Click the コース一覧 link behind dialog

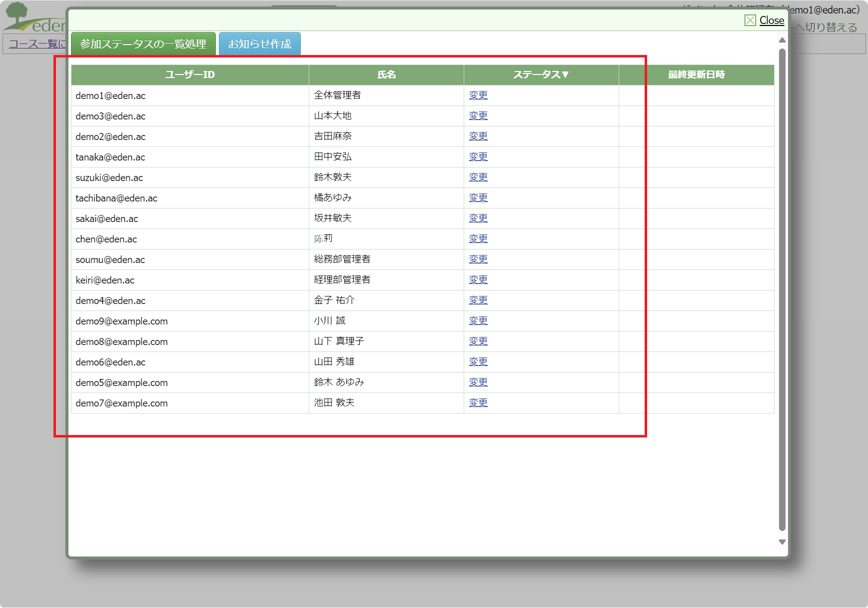point(36,44)
